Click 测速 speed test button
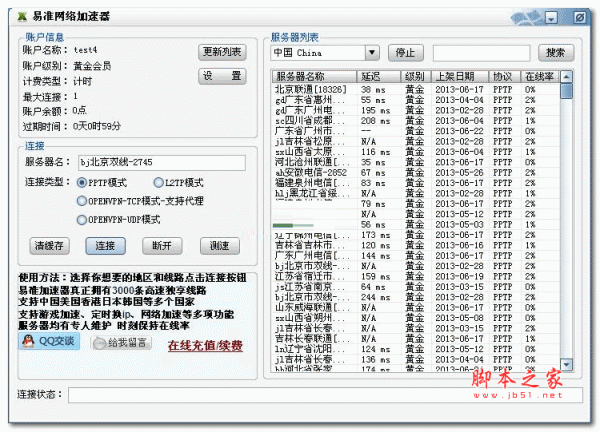Screen dimensions: 600x432 tap(220, 246)
